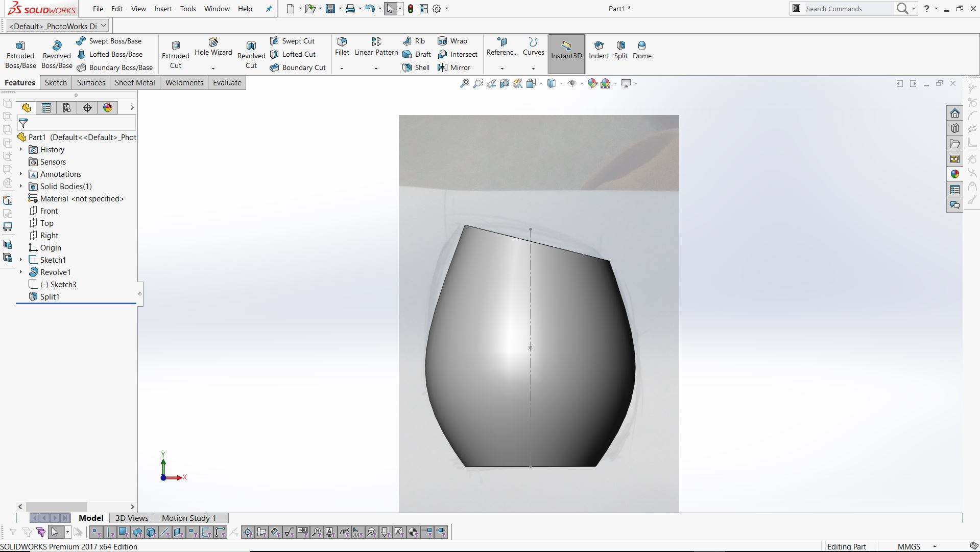The image size is (980, 552).
Task: Open the Appearances task pane tab
Action: pyautogui.click(x=955, y=174)
